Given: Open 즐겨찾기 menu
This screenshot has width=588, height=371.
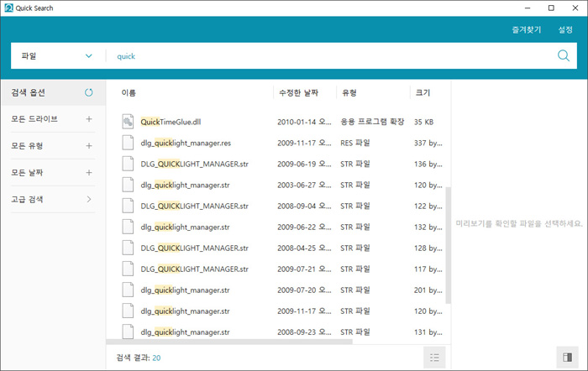Looking at the screenshot, I should pyautogui.click(x=527, y=29).
